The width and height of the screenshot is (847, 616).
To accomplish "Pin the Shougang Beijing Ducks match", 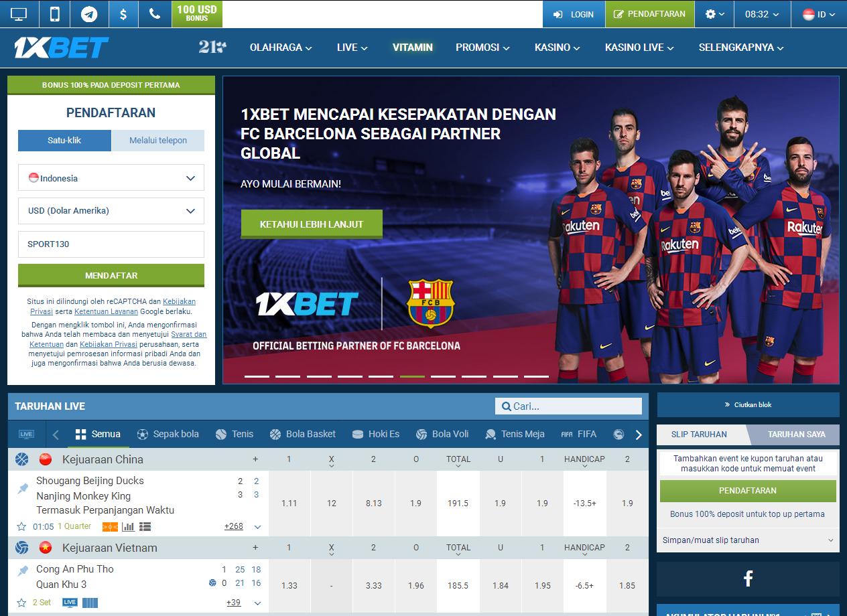I will (22, 489).
